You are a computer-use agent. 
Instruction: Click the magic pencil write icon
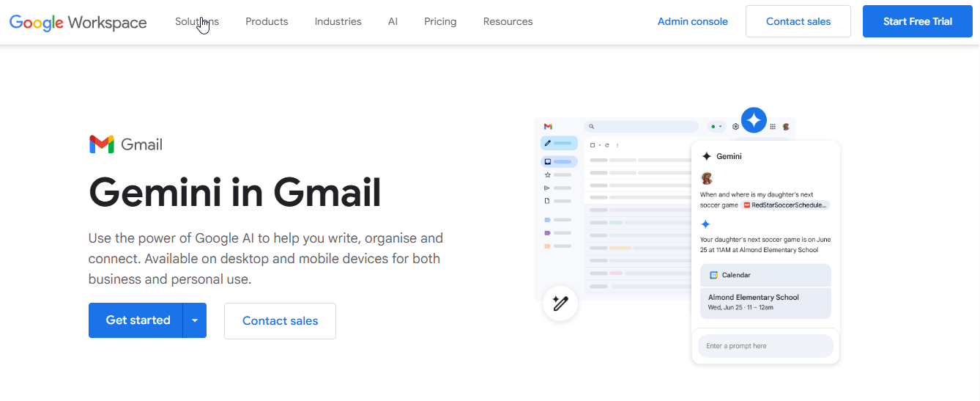pos(560,303)
